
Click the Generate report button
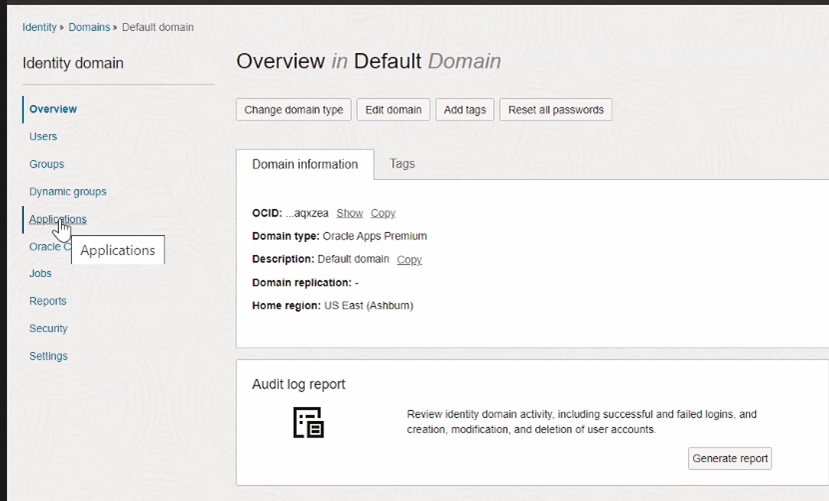pos(730,458)
